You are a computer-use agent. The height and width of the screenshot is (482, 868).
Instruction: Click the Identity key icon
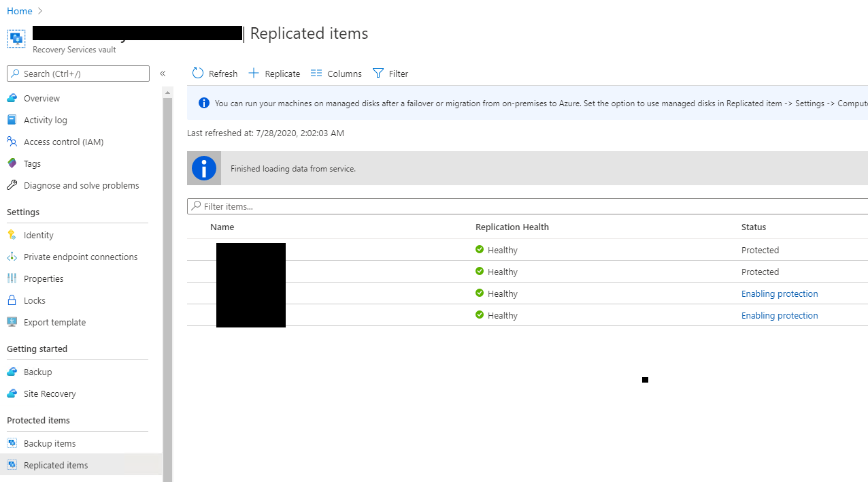tap(12, 236)
